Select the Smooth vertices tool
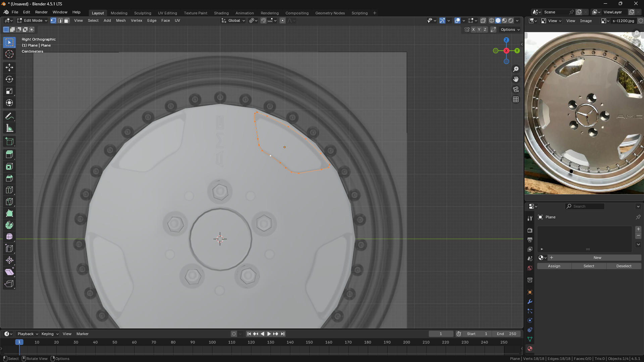 [9, 237]
